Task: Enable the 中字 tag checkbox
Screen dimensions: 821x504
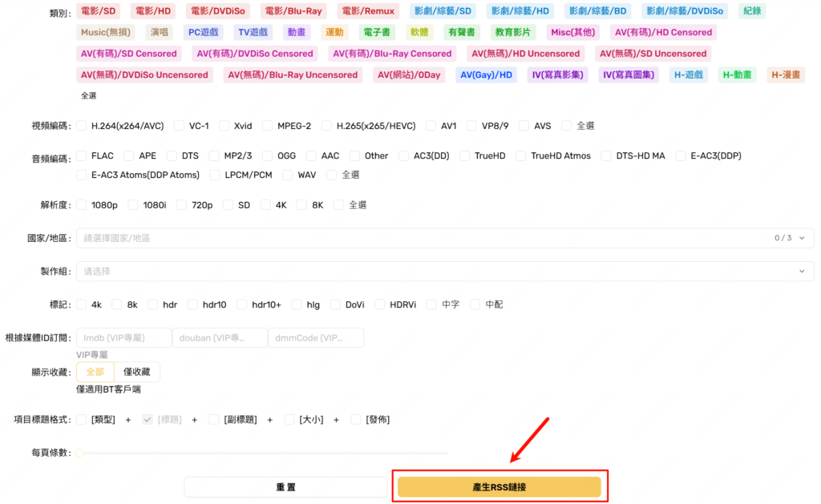Action: 432,304
